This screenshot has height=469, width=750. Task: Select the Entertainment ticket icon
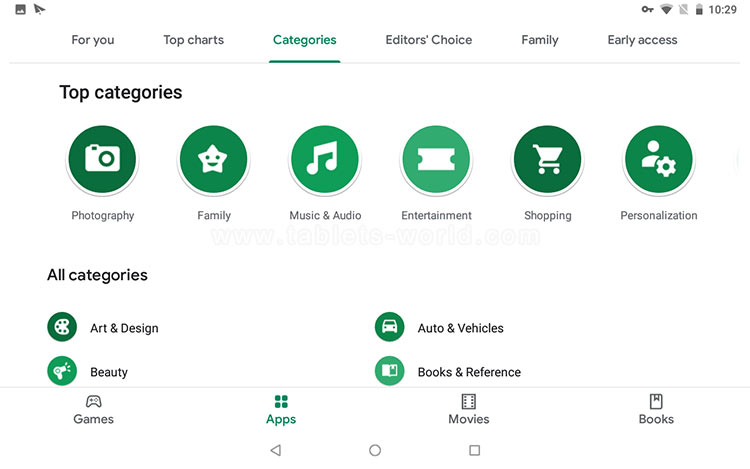click(x=436, y=158)
